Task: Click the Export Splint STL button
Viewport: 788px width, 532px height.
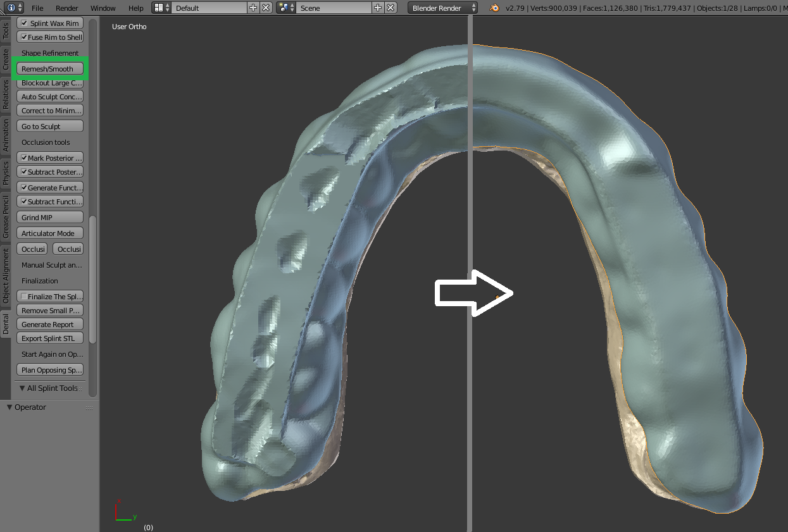Action: [x=50, y=338]
